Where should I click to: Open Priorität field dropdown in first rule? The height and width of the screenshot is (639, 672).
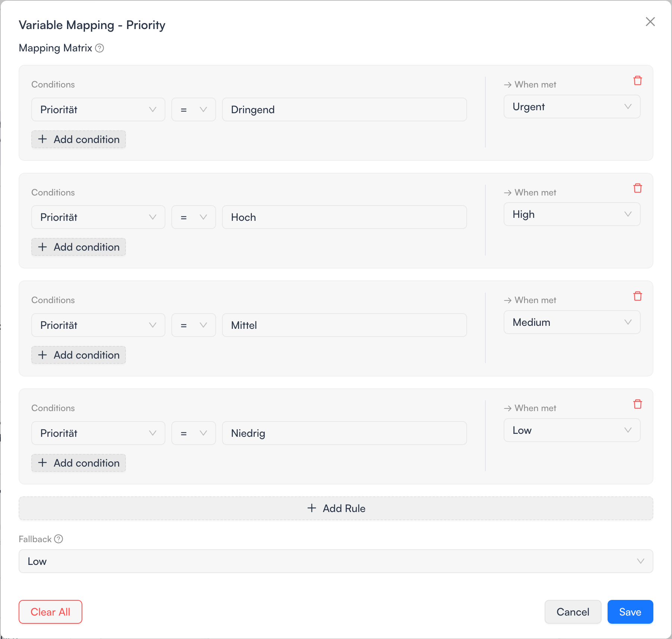98,109
